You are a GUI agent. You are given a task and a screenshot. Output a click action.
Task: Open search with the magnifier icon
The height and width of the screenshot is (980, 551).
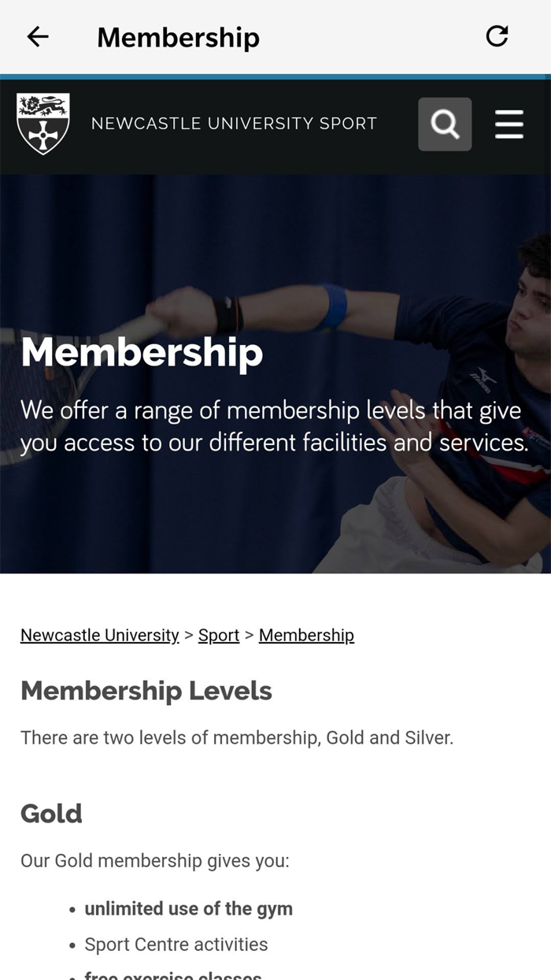[445, 124]
